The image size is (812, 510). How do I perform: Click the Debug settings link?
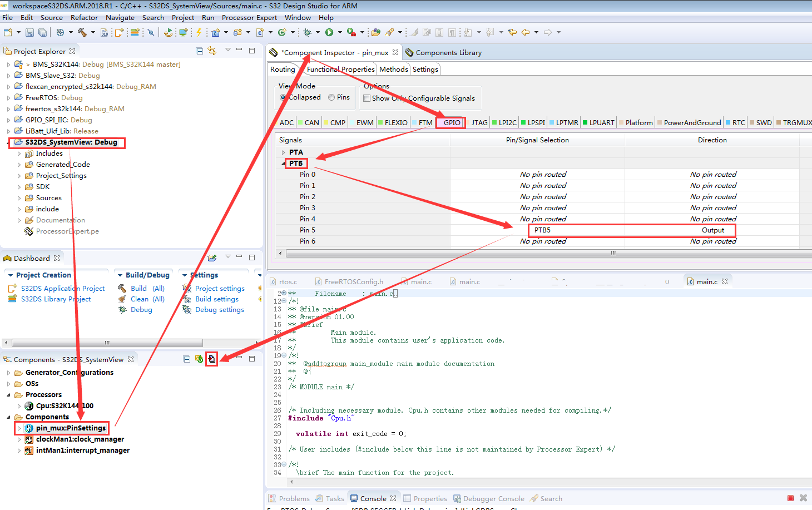(220, 309)
